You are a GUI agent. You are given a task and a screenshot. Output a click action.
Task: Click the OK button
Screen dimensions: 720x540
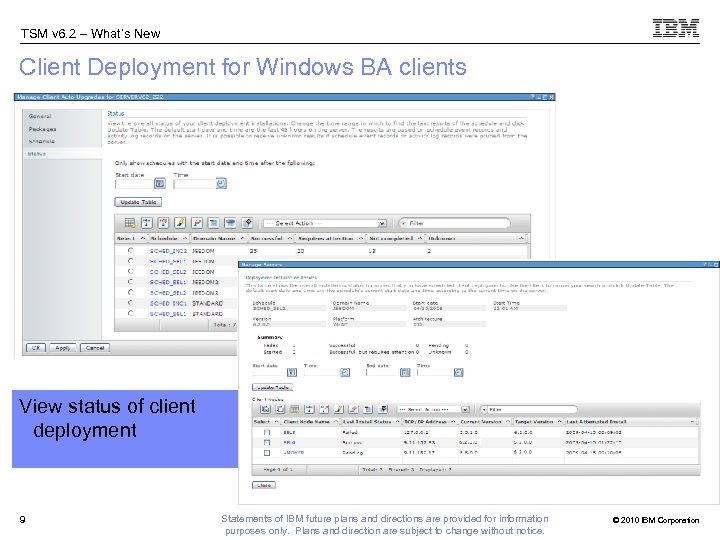pos(36,348)
